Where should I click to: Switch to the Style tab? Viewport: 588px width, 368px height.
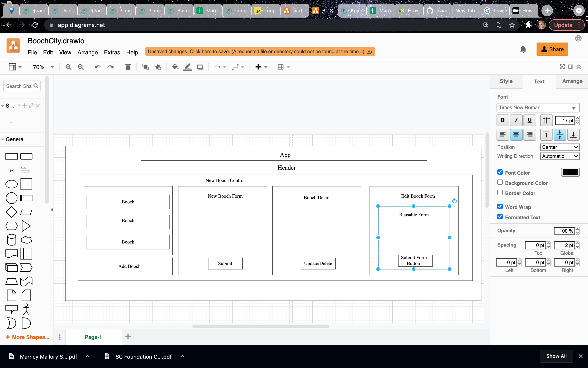point(506,81)
